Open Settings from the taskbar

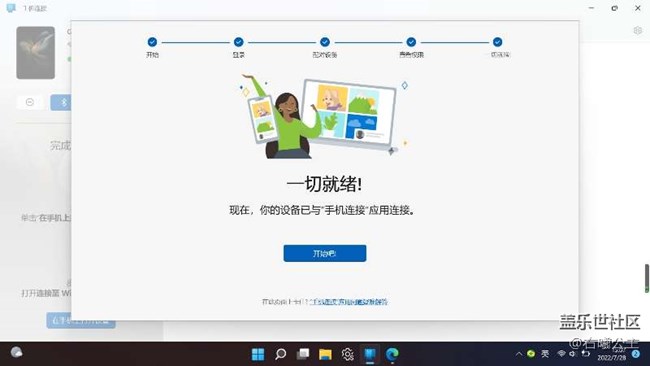coord(347,354)
